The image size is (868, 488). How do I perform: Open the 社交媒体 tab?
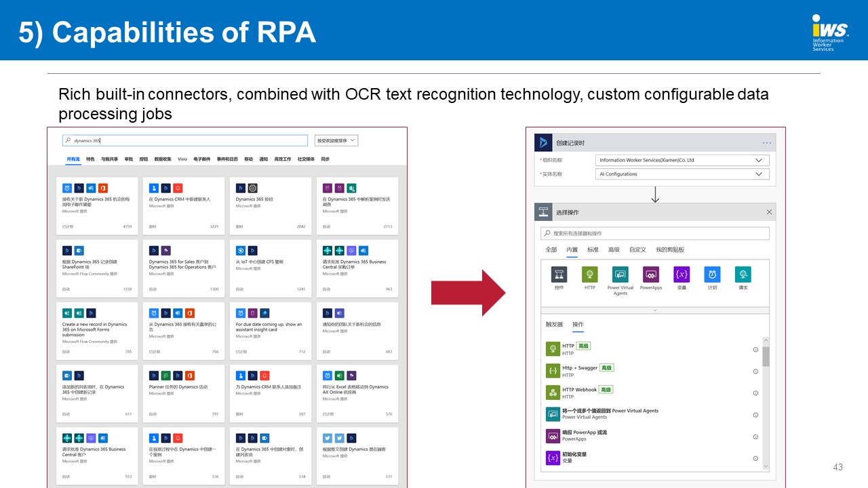(306, 159)
